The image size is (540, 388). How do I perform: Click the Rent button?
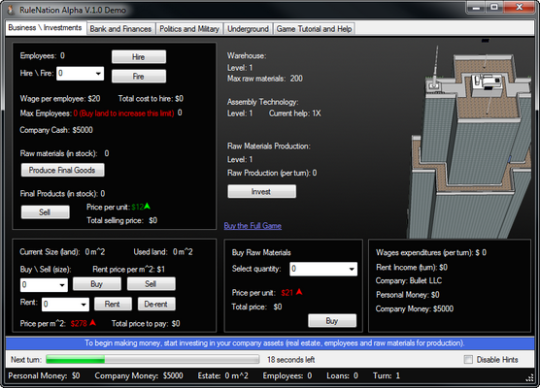(x=113, y=304)
